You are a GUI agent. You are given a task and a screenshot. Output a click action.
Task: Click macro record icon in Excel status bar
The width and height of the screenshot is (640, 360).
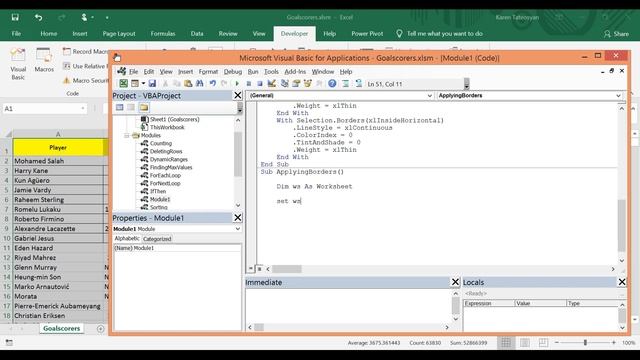9,342
